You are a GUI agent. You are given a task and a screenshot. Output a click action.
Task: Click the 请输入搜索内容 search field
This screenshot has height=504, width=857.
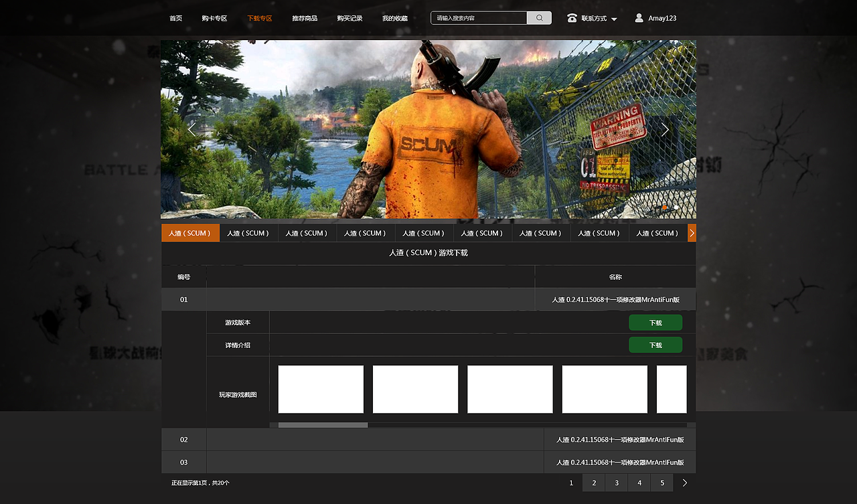click(479, 18)
